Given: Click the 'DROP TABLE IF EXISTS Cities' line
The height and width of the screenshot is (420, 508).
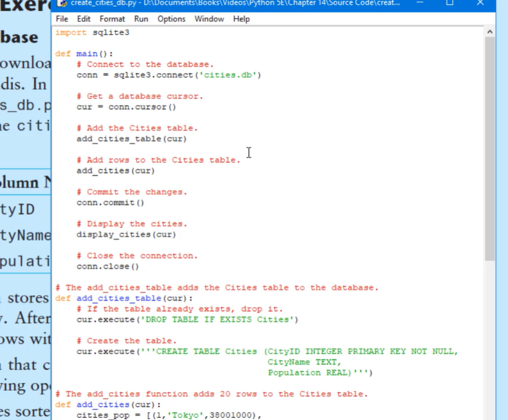Looking at the screenshot, I should click(187, 320).
